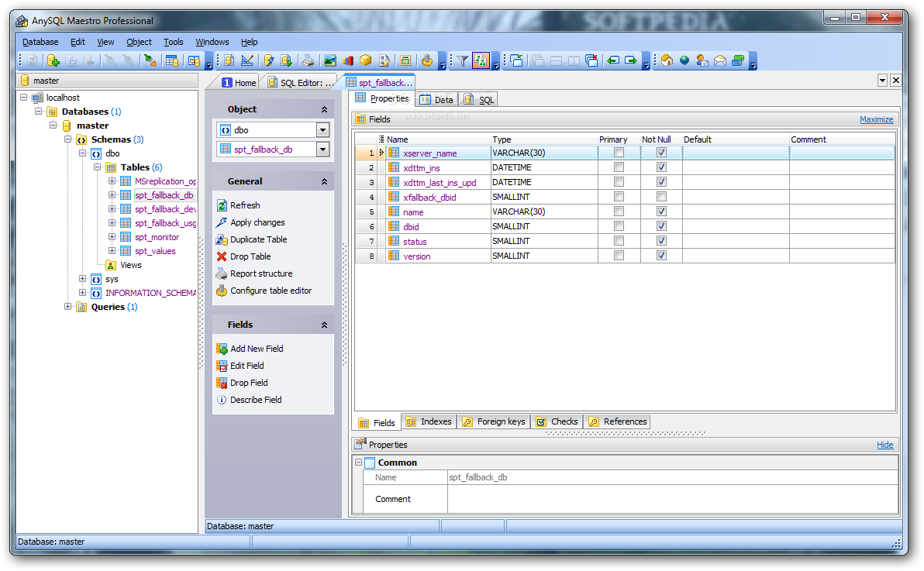
Task: Open the dbo schema dropdown arrow
Action: coord(322,130)
